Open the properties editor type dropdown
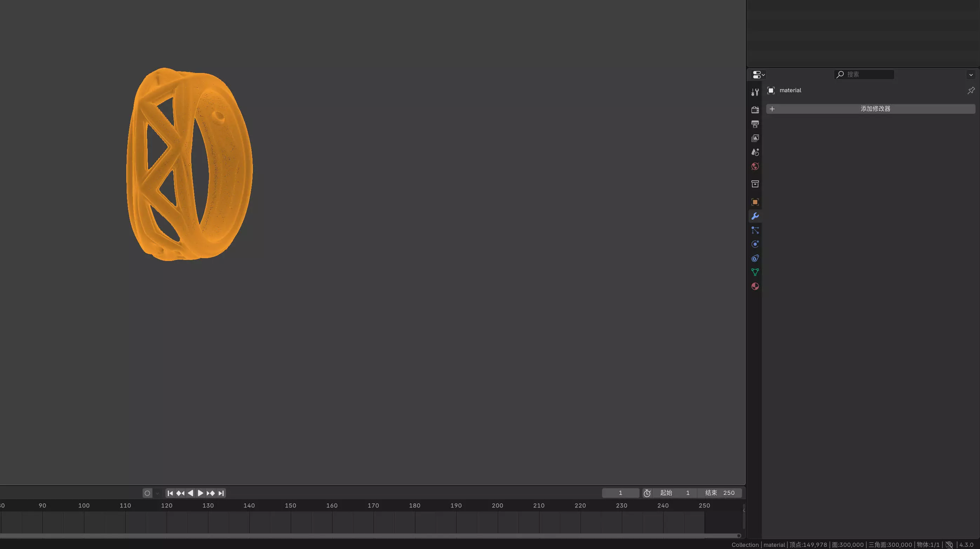 coord(759,75)
